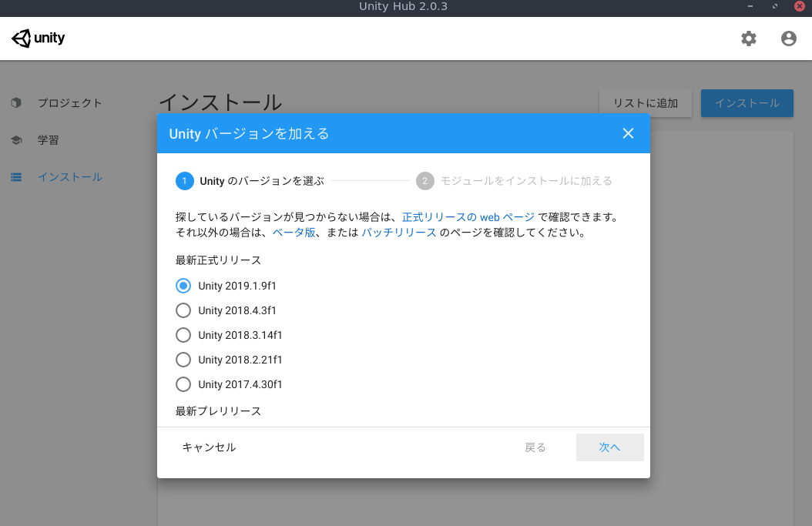Image resolution: width=812 pixels, height=526 pixels.
Task: Click the graduation cap icon beside 学習
Action: [16, 139]
